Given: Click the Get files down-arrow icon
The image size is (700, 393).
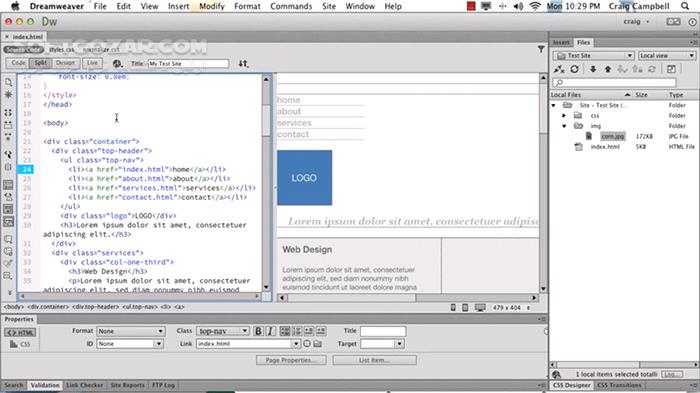Looking at the screenshot, I should (x=593, y=69).
